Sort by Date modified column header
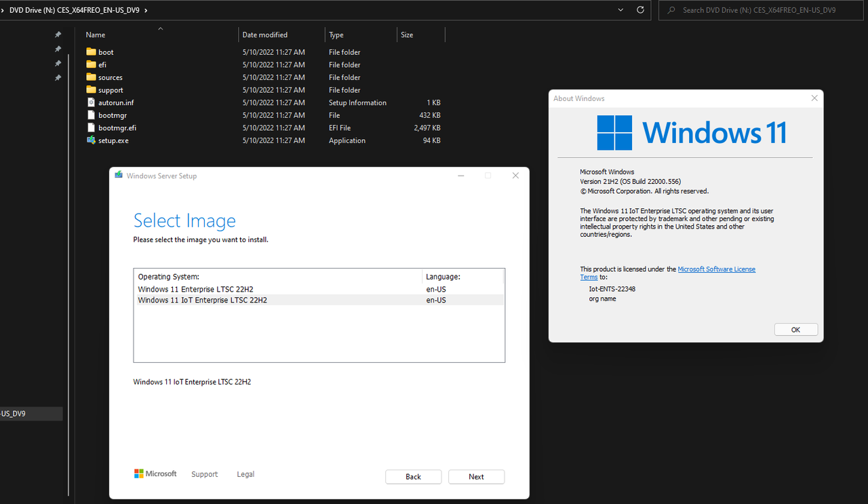The image size is (868, 504). point(265,35)
